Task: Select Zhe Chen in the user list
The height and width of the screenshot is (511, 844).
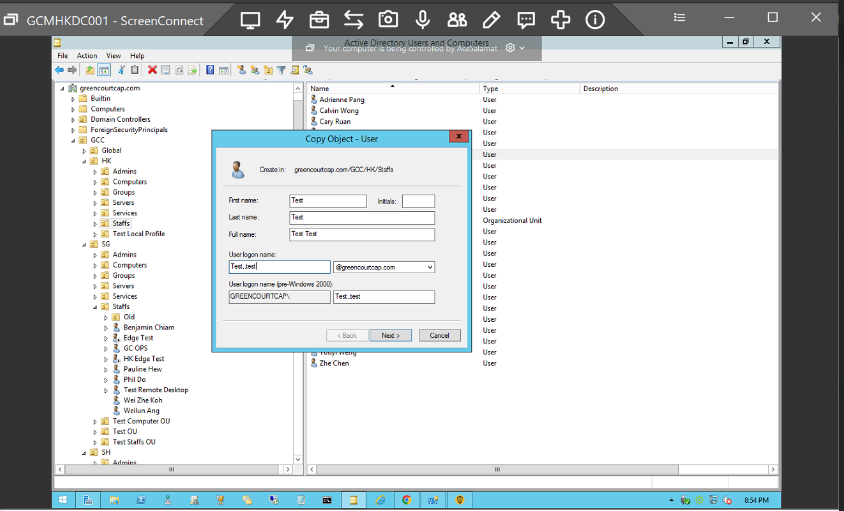Action: pyautogui.click(x=334, y=363)
